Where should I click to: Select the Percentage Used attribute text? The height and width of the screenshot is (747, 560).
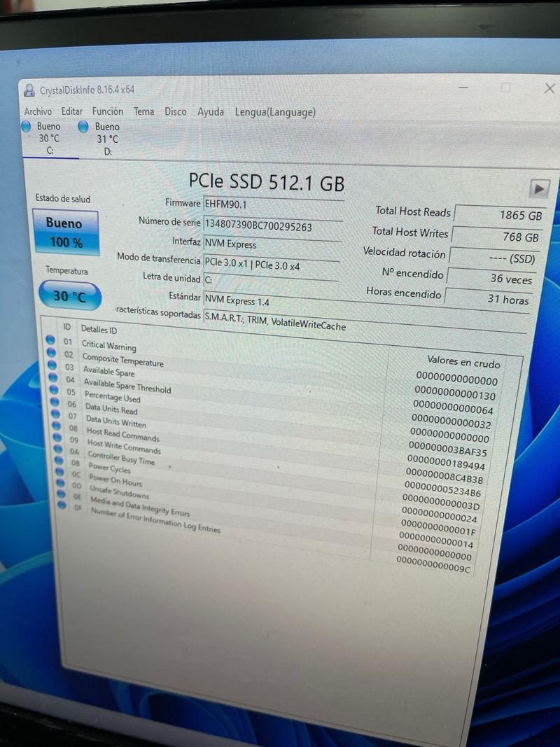click(x=113, y=396)
